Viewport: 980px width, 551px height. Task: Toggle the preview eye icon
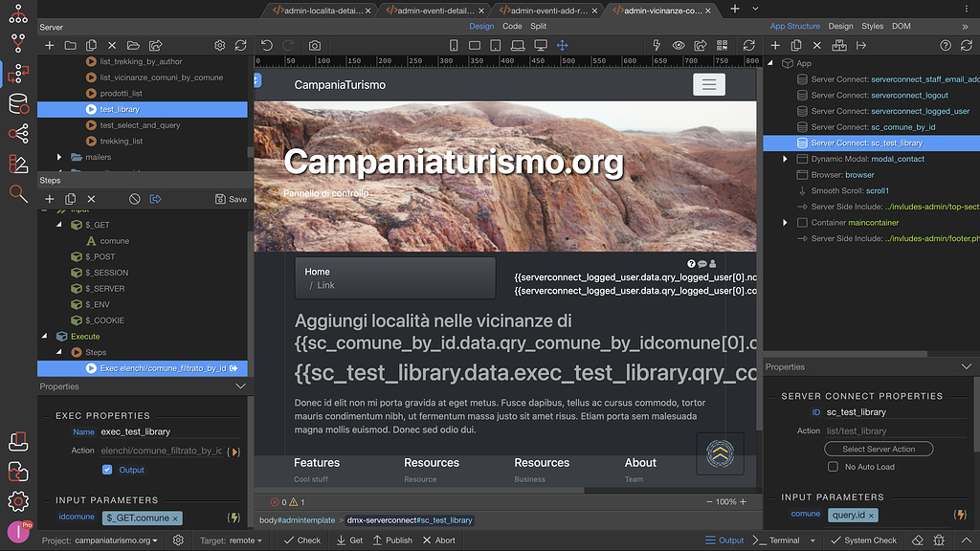(679, 46)
